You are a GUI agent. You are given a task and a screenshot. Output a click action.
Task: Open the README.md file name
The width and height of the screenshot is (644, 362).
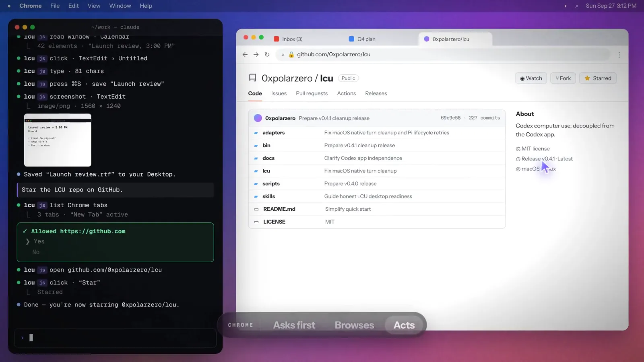[279, 209]
